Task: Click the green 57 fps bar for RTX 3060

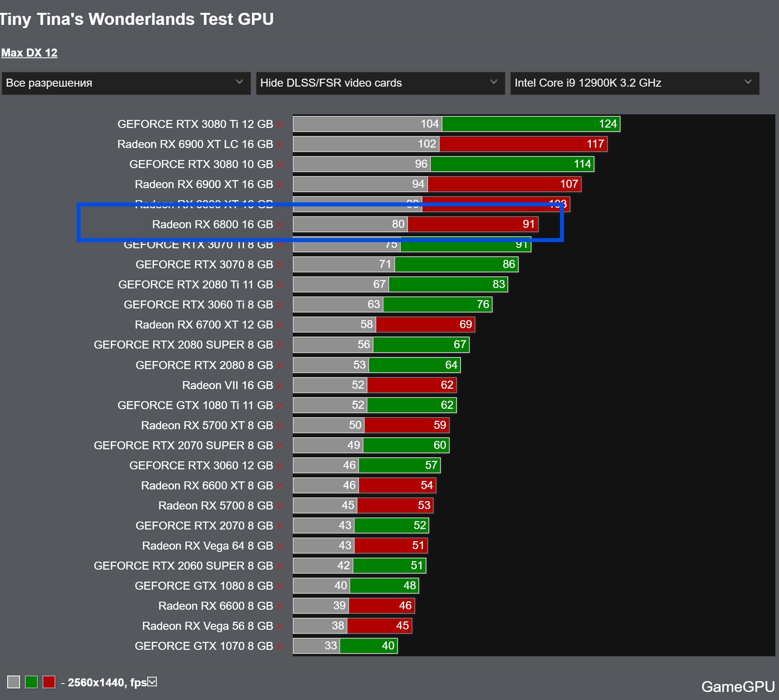Action: tap(400, 465)
